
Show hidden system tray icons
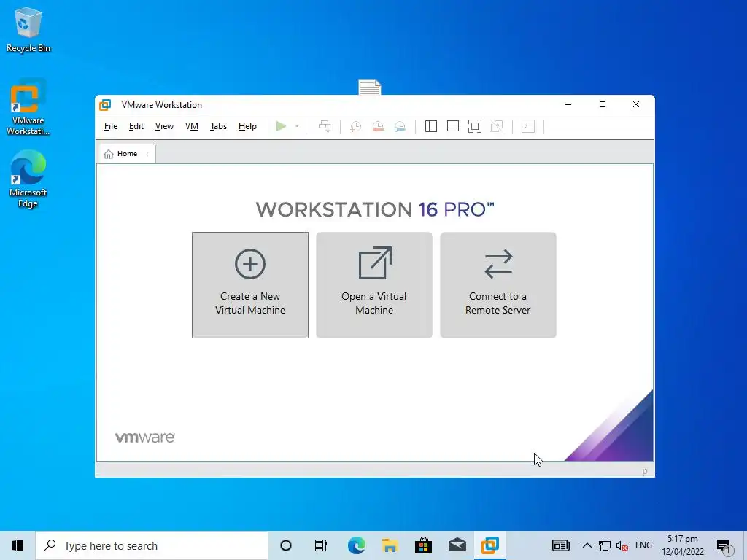pos(587,545)
